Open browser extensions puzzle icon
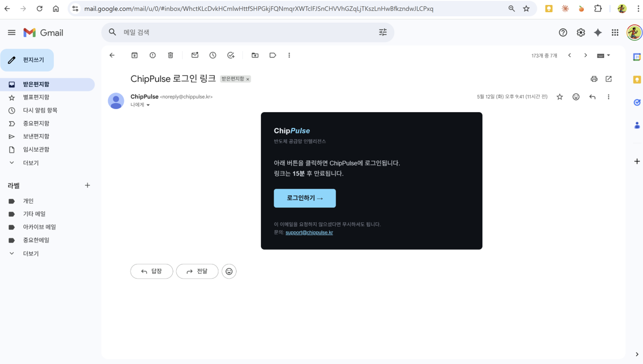This screenshot has height=364, width=643. [598, 9]
